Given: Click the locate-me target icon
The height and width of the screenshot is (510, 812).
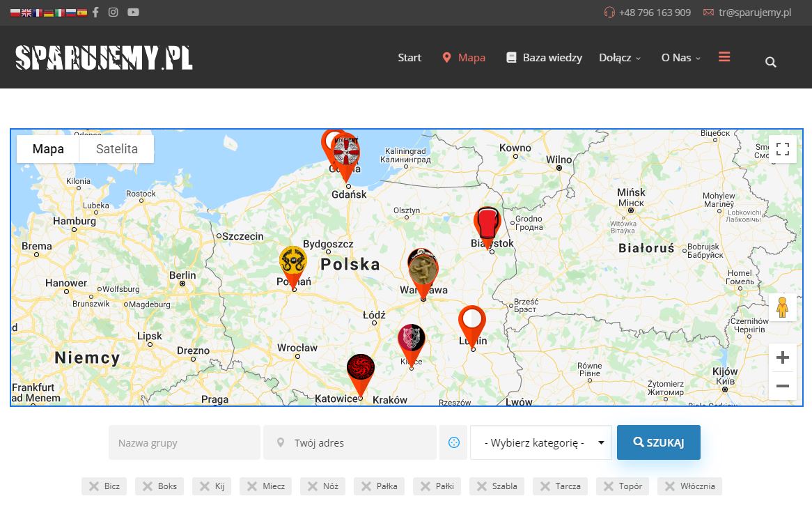Looking at the screenshot, I should click(453, 442).
